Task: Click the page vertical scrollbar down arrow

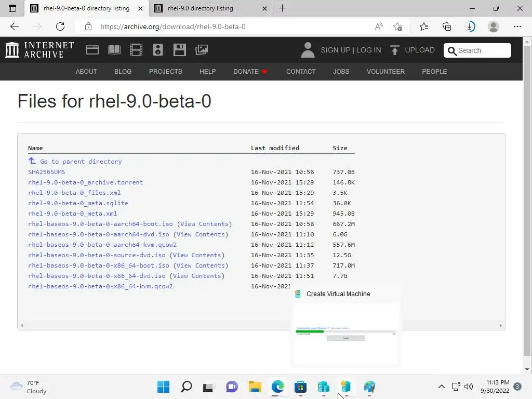Action: coord(527,369)
